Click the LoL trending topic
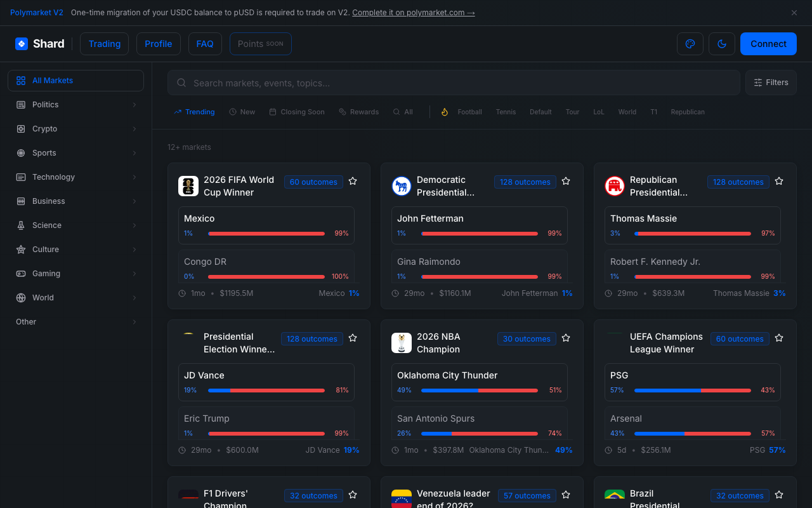The width and height of the screenshot is (812, 508). (599, 112)
